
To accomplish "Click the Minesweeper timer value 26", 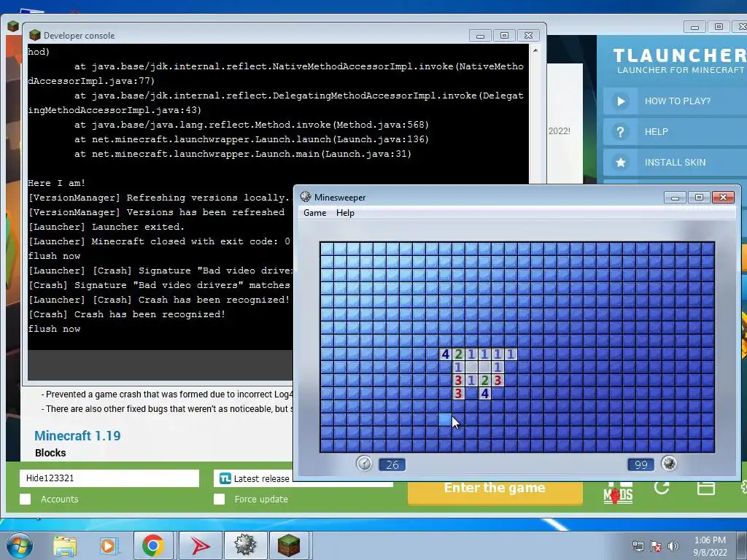I will click(x=392, y=464).
